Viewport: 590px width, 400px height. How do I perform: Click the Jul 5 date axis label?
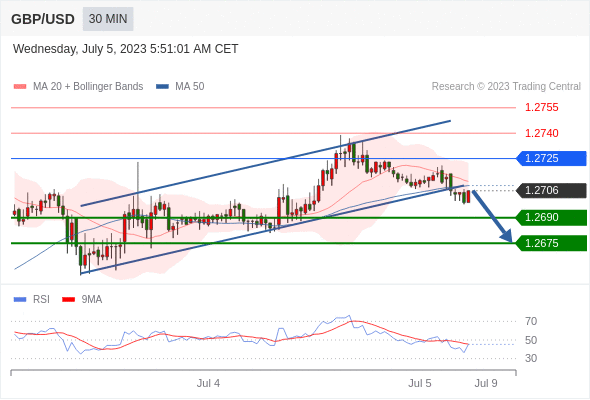[x=420, y=383]
